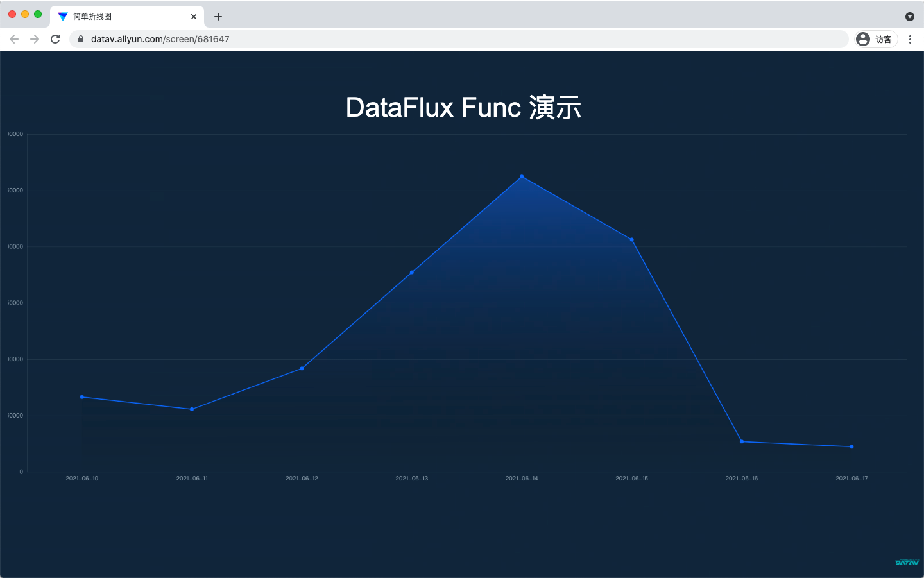Click x-axis label 2021-06-11
This screenshot has width=924, height=578.
point(192,479)
